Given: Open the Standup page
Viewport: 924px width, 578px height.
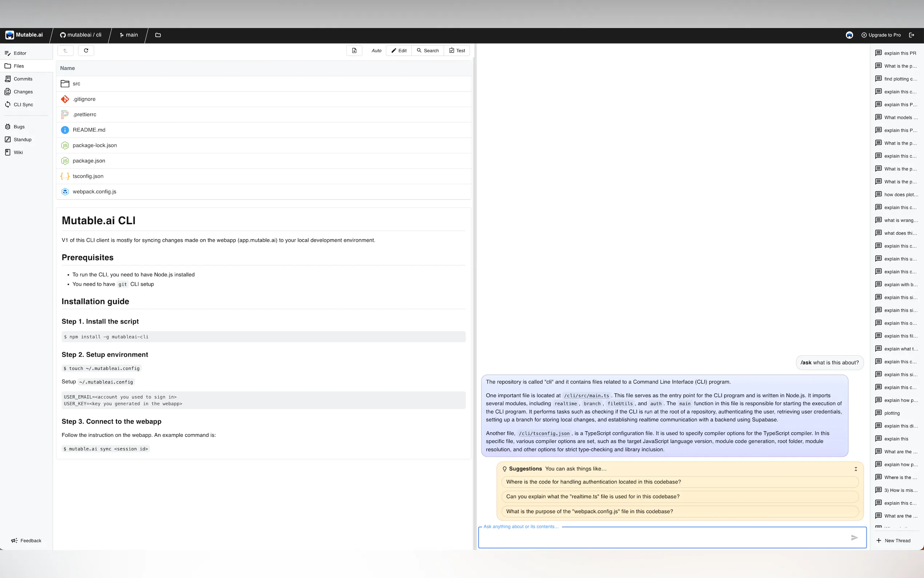Looking at the screenshot, I should coord(26,139).
